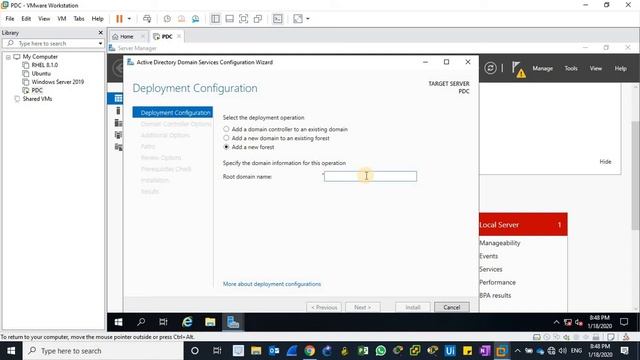
Task: Open Outlook from host taskbar
Action: 274,351
